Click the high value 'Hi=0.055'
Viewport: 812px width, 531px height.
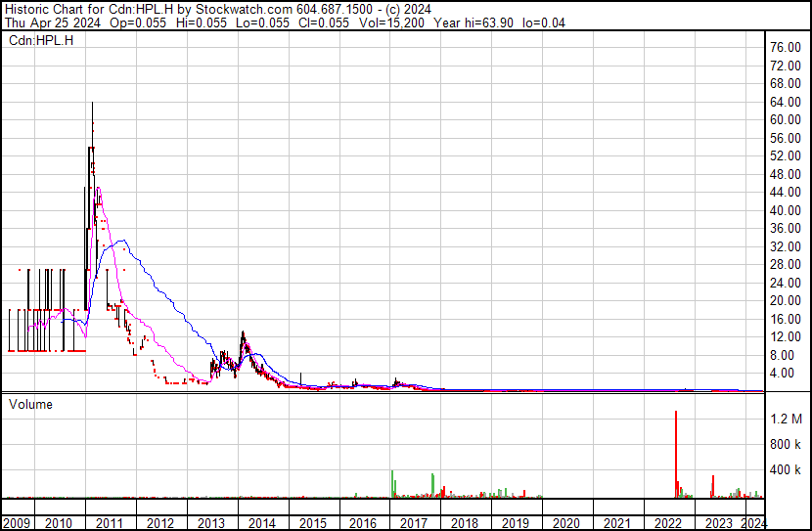(x=202, y=22)
